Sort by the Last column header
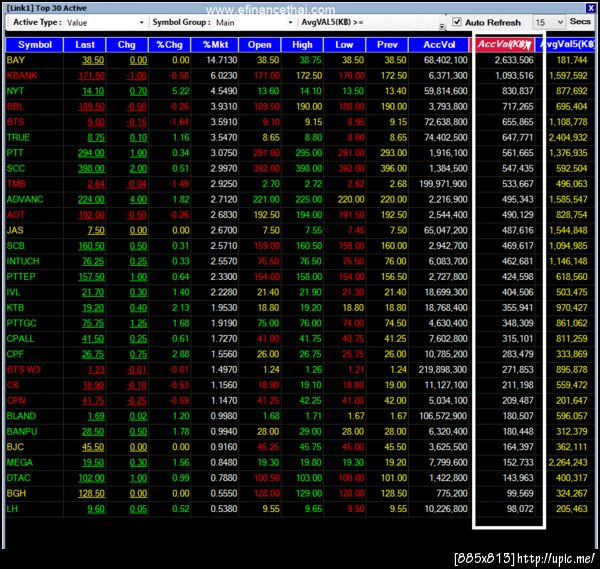This screenshot has height=569, width=600. click(x=85, y=45)
